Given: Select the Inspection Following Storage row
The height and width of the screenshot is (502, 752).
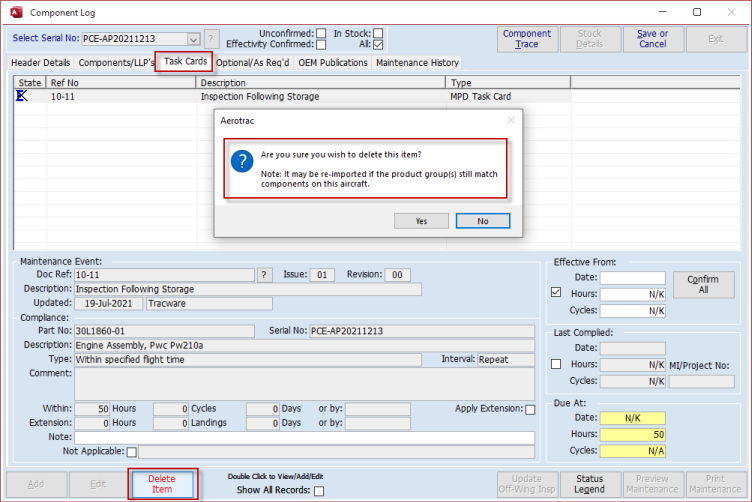Looking at the screenshot, I should coord(260,97).
